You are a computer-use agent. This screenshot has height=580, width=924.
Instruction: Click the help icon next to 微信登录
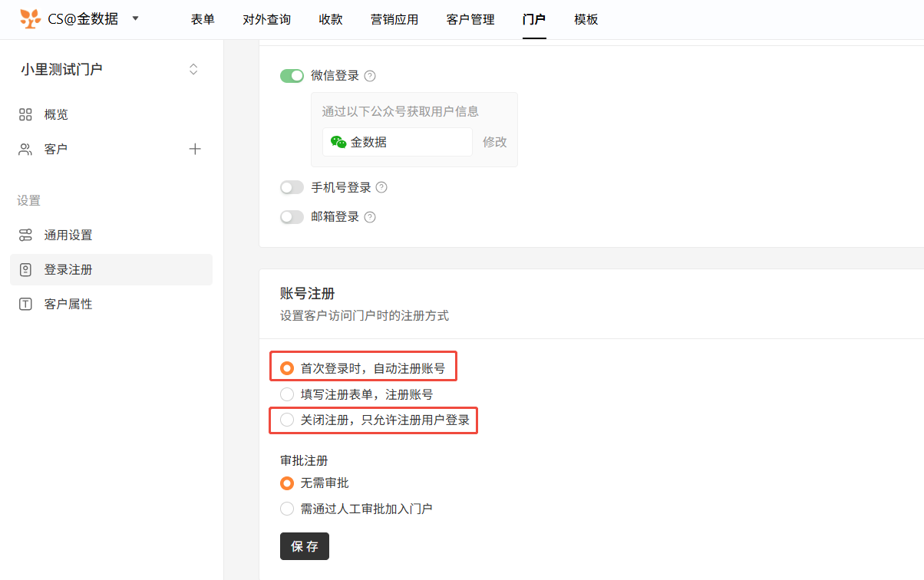370,76
